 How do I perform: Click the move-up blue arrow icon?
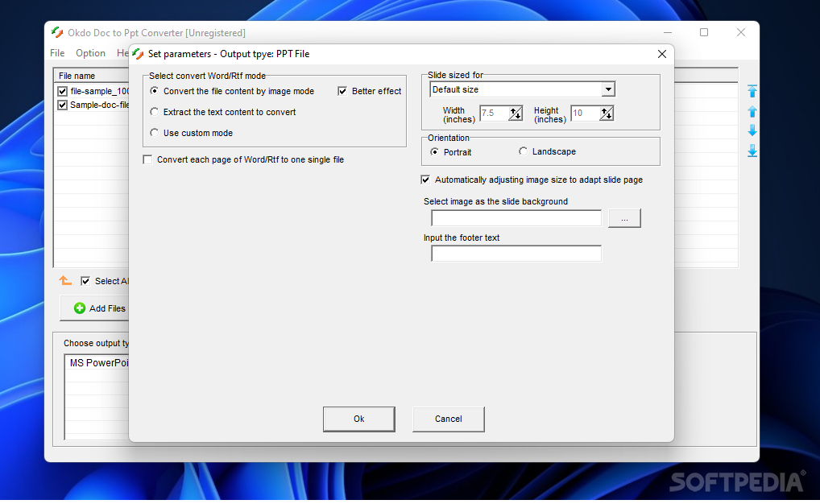752,111
